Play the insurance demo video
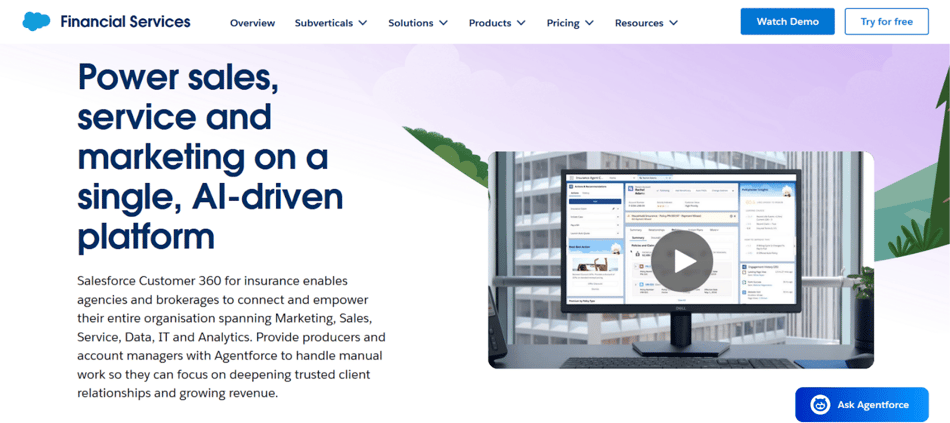 coord(682,261)
